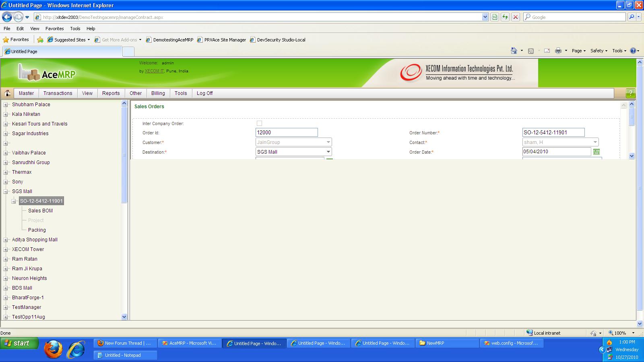Expand the Shubham Palace tree node
This screenshot has height=362, width=644.
tap(6, 105)
